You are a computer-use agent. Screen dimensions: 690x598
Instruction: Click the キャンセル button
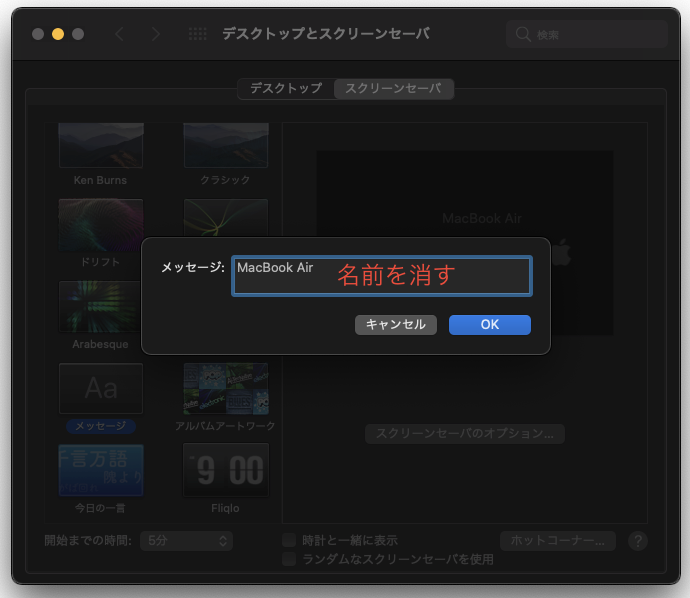click(x=396, y=325)
